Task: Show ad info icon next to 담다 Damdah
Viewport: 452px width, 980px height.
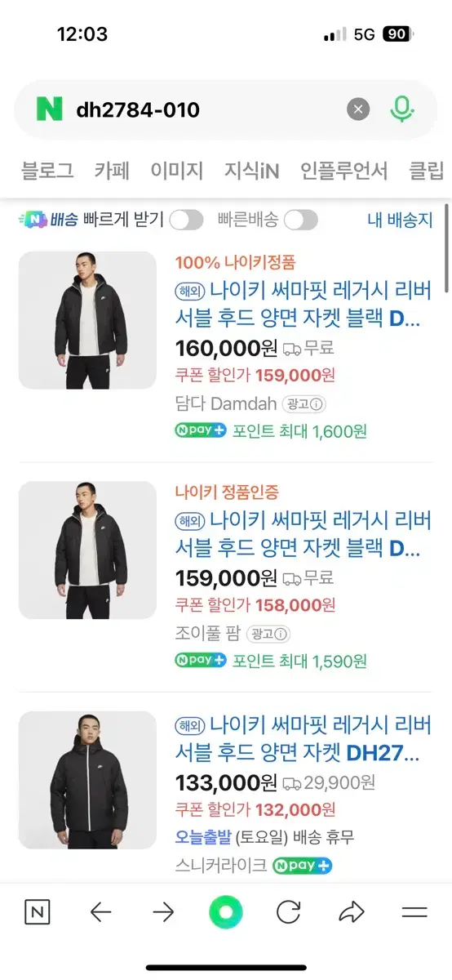Action: click(304, 403)
